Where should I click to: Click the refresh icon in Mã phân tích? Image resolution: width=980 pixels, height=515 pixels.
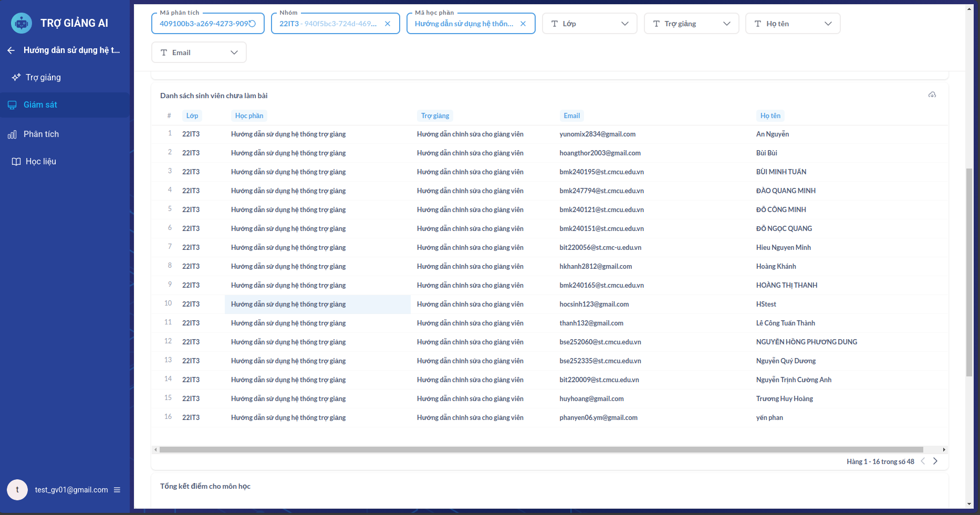[253, 24]
